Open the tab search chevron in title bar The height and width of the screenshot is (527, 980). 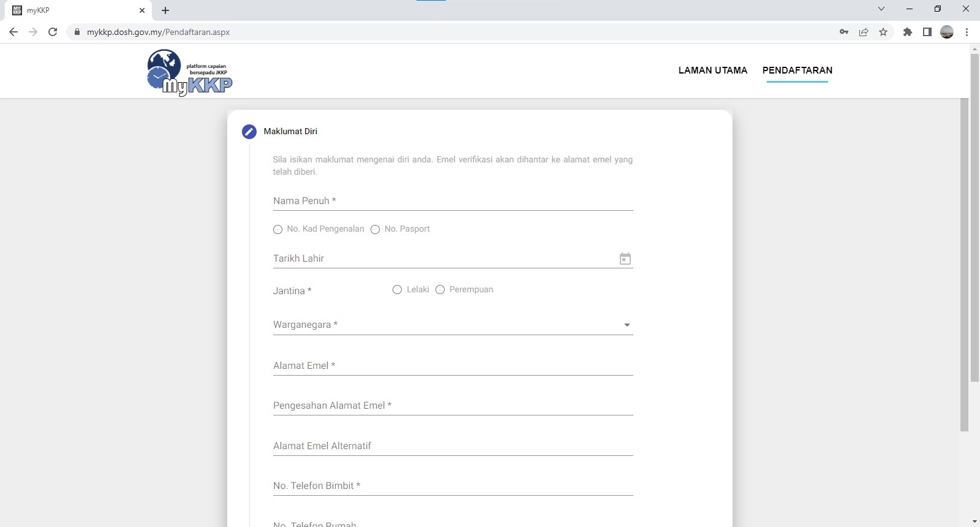[x=881, y=9]
